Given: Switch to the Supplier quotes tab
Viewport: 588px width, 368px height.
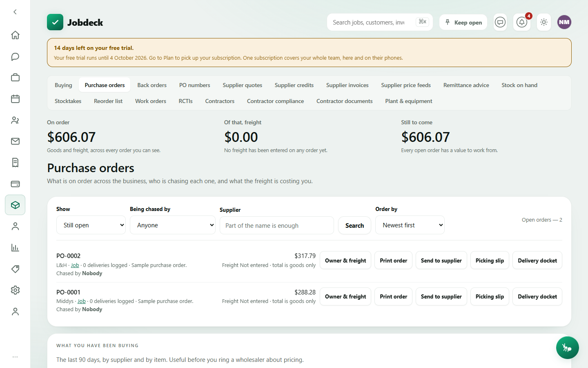Looking at the screenshot, I should (x=243, y=85).
